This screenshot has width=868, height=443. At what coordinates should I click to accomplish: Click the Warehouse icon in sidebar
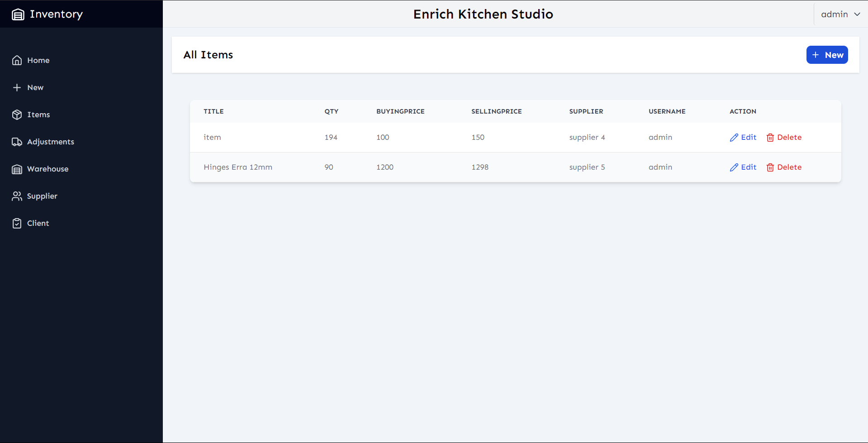click(x=17, y=169)
